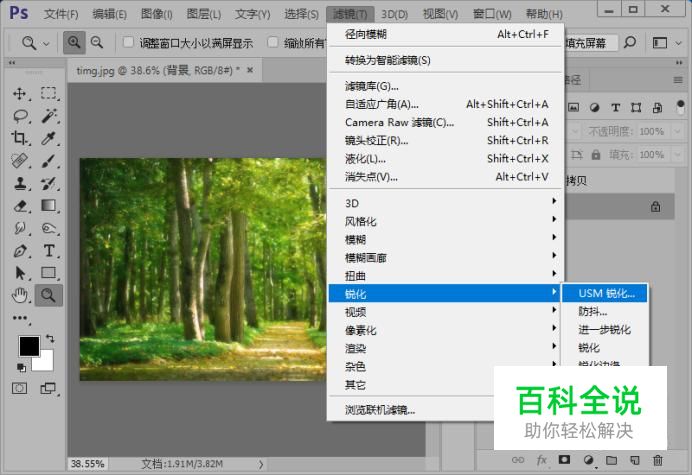
Task: Expand the Distort submenu
Action: coord(446,275)
